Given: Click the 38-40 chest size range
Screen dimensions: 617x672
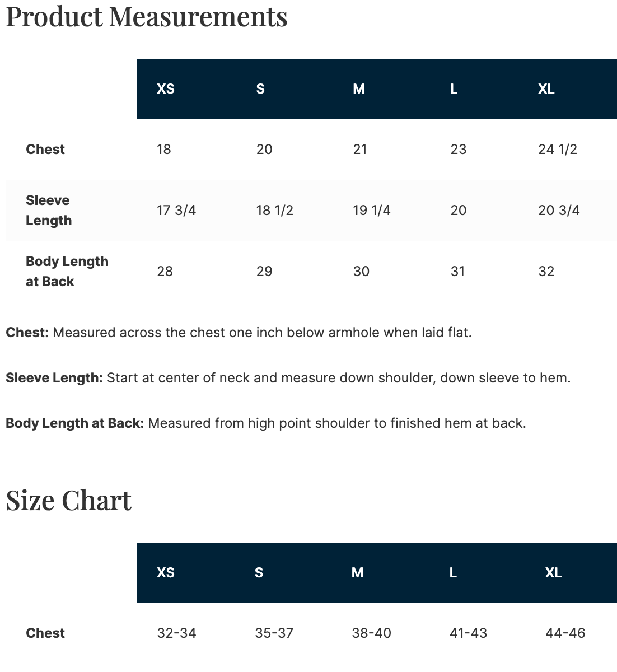Looking at the screenshot, I should click(x=372, y=633).
